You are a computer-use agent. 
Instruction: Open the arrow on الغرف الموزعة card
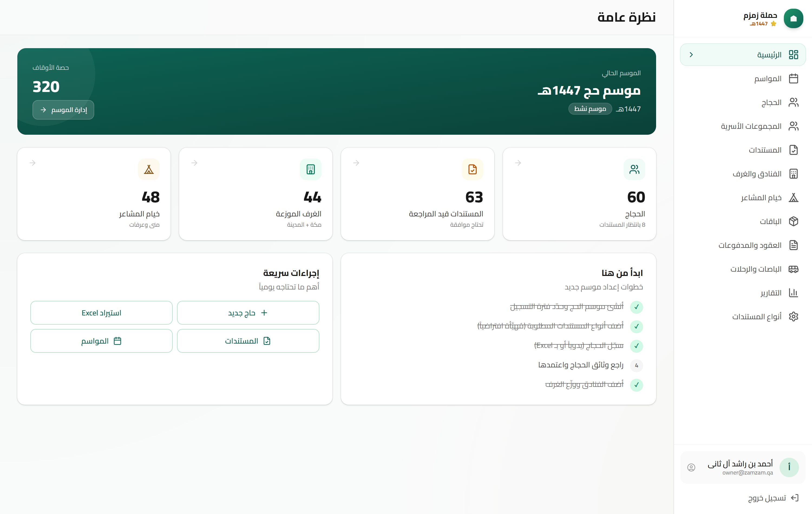coord(194,163)
